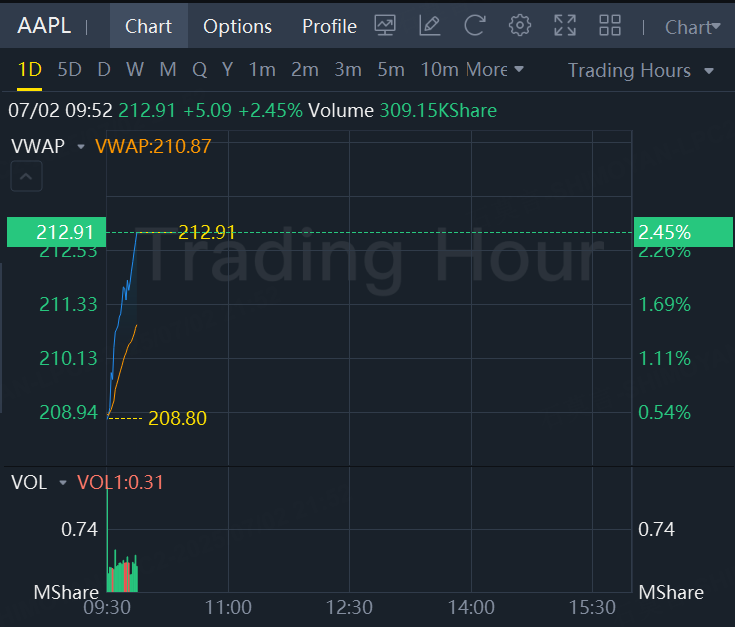Screen dimensions: 735x627
Task: Click the green 2.45% change label
Action: pyautogui.click(x=683, y=232)
